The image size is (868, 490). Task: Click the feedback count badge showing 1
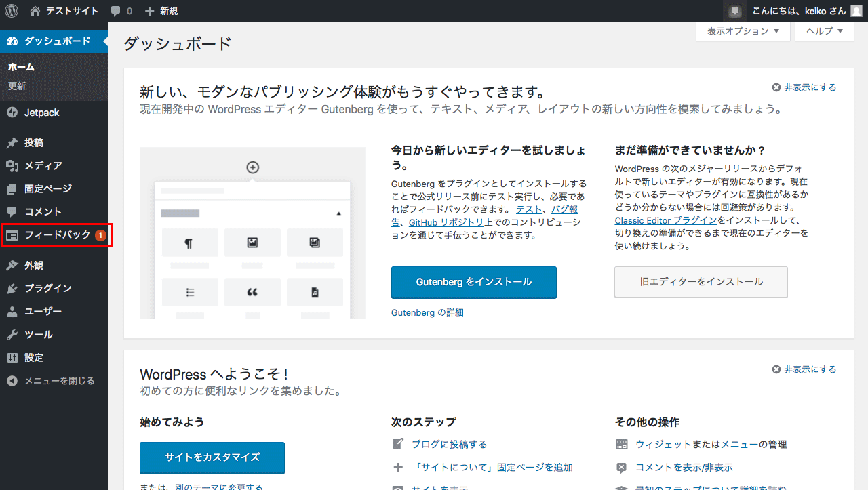coord(100,235)
